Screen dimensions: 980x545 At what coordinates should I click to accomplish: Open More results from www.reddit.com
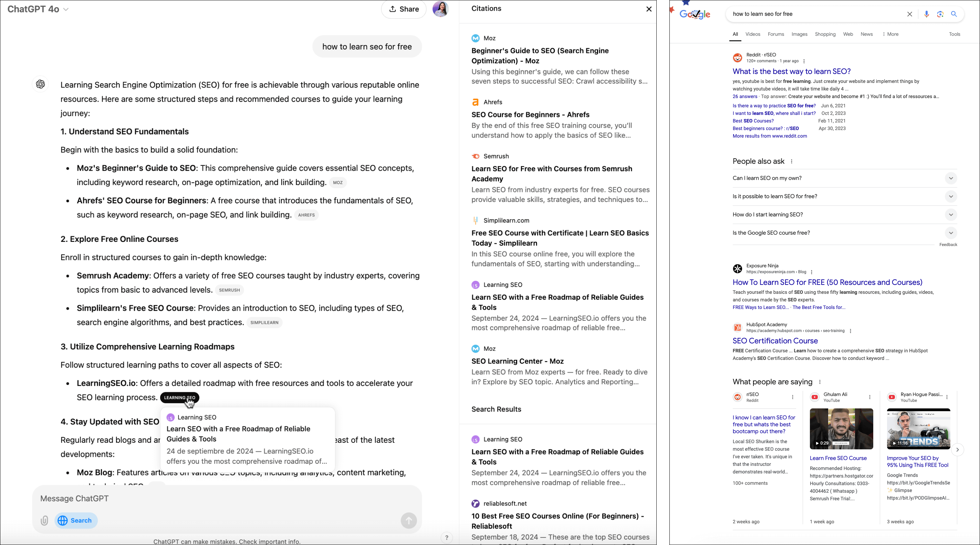[x=770, y=136]
